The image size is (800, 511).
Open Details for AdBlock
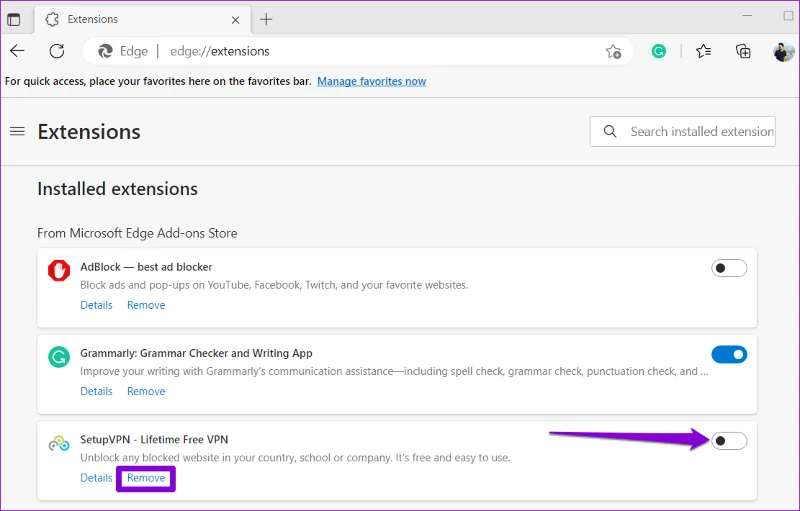(96, 305)
